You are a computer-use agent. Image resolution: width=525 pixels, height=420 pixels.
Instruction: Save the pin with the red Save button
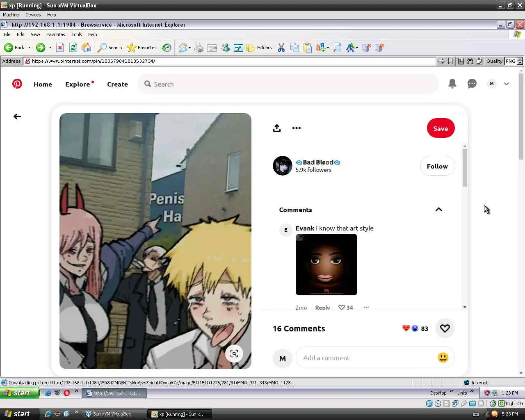(x=441, y=128)
